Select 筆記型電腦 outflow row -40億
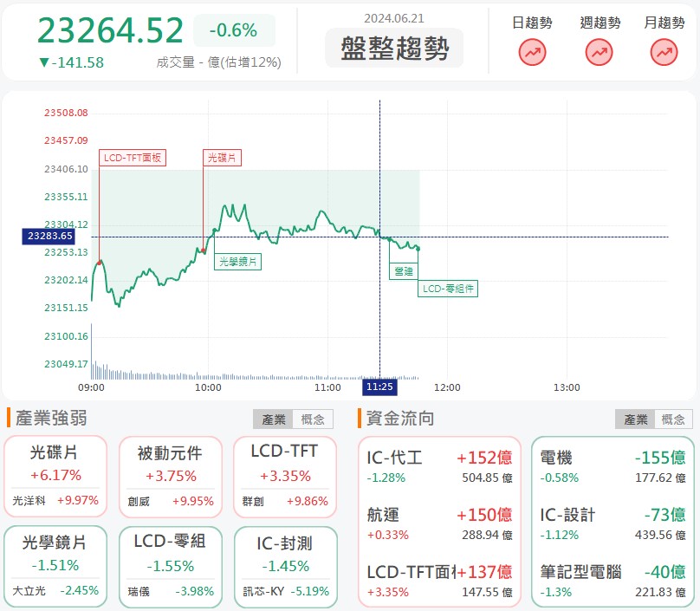Image resolution: width=700 pixels, height=611 pixels. [x=612, y=581]
